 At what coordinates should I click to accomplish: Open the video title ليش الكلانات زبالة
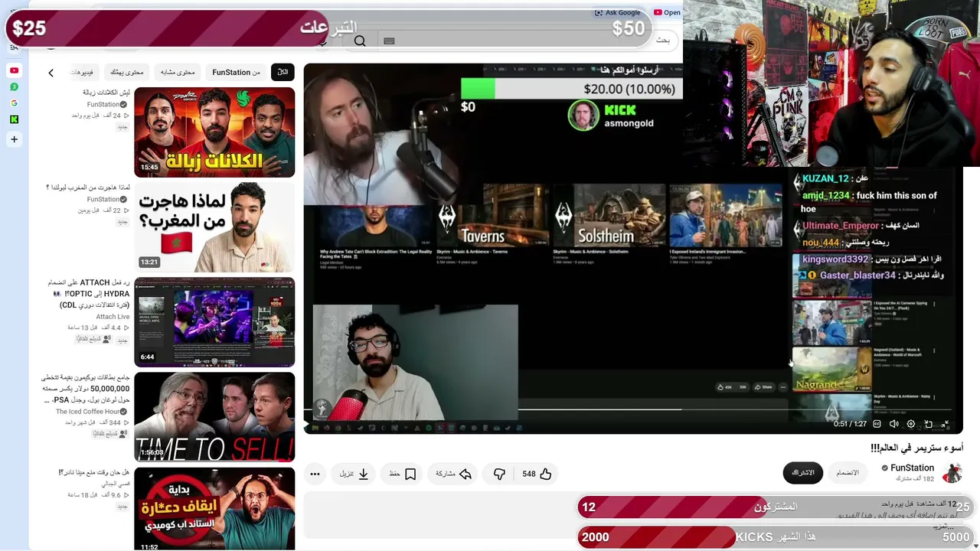click(x=106, y=93)
